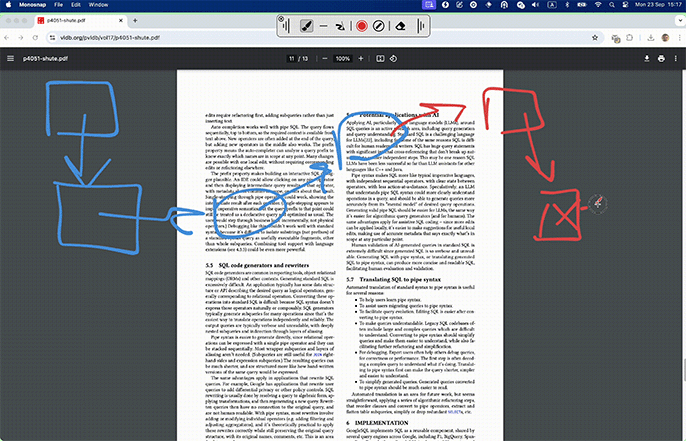Image resolution: width=686 pixels, height=441 pixels.
Task: Select the freehand scribble tool
Action: tap(341, 25)
